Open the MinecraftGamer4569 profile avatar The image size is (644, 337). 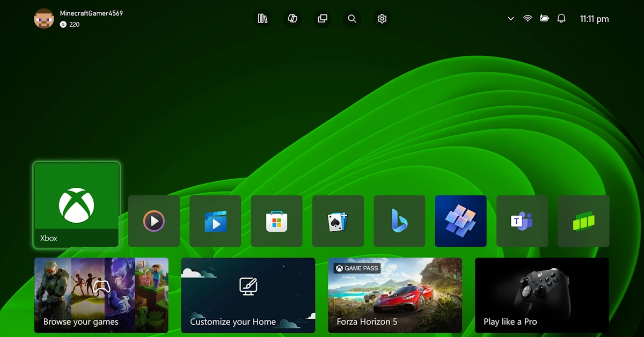(x=43, y=19)
